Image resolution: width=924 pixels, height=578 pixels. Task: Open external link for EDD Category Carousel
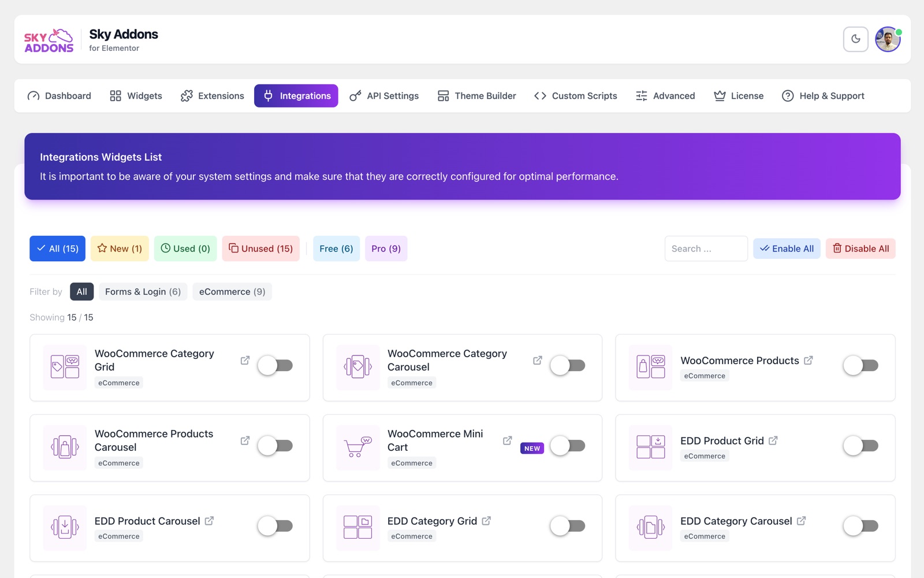[x=802, y=521]
